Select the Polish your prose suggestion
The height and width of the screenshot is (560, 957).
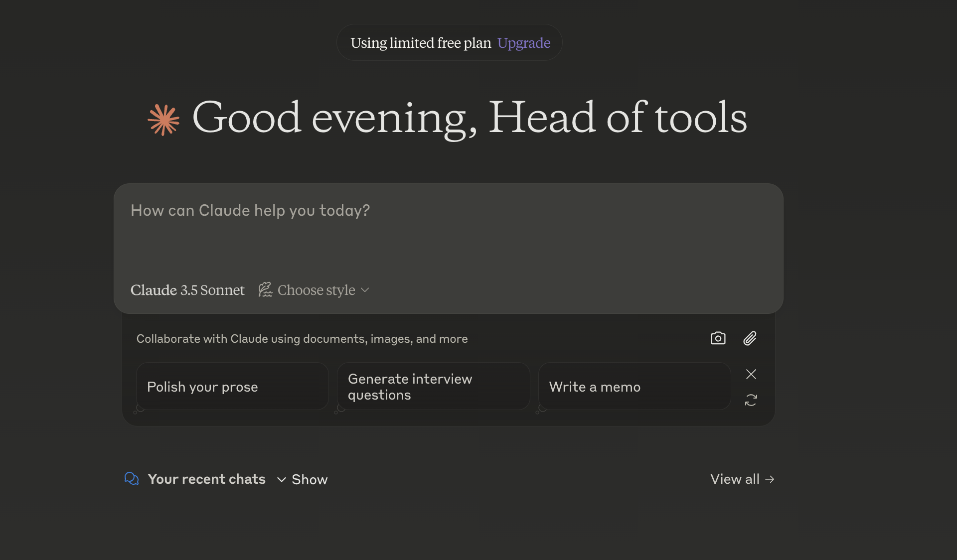[x=232, y=387]
